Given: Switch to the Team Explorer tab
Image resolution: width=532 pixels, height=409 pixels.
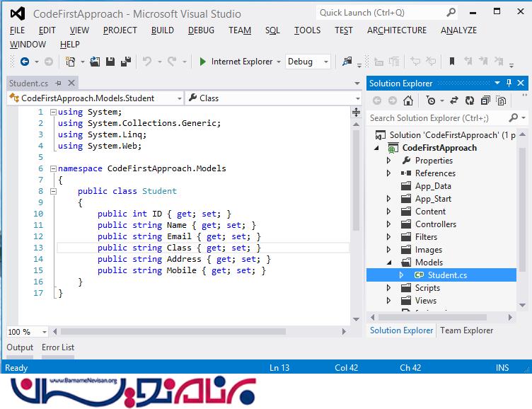Looking at the screenshot, I should pyautogui.click(x=466, y=330).
